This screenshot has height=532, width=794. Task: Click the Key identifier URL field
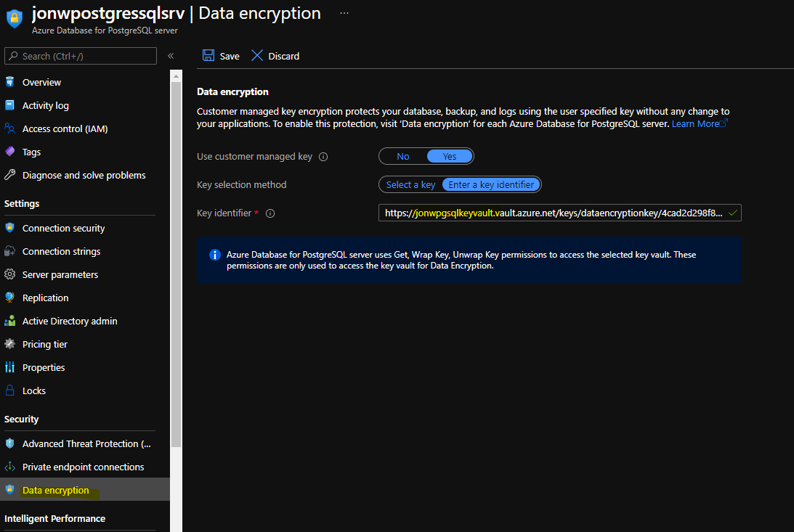coord(559,213)
